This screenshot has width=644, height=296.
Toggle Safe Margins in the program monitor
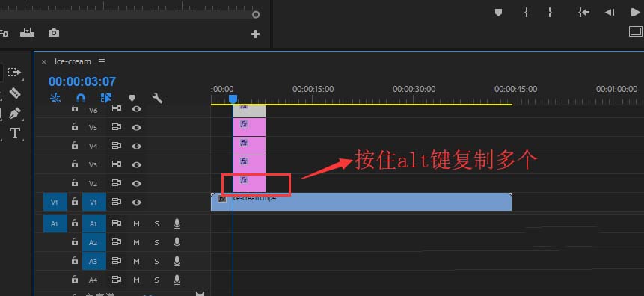(635, 31)
